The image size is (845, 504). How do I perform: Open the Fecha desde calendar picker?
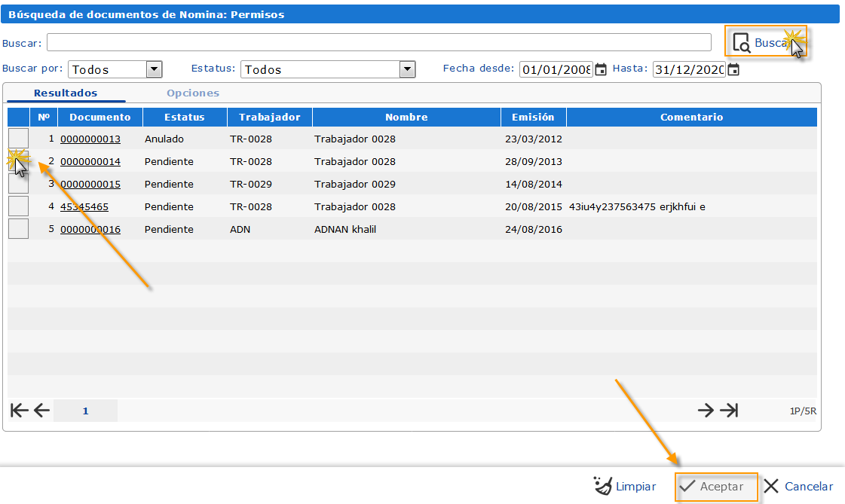tap(601, 69)
